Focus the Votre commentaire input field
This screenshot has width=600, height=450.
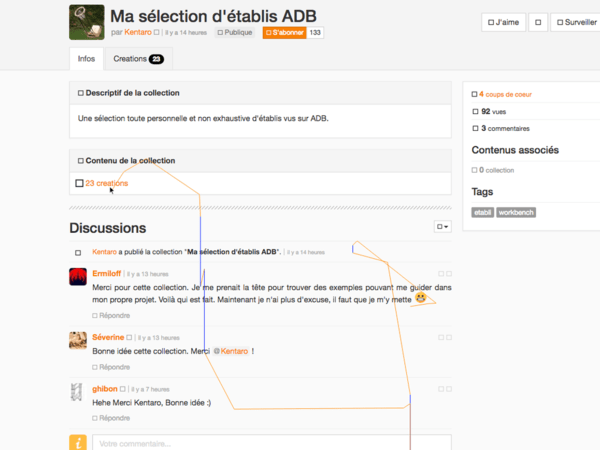point(271,443)
